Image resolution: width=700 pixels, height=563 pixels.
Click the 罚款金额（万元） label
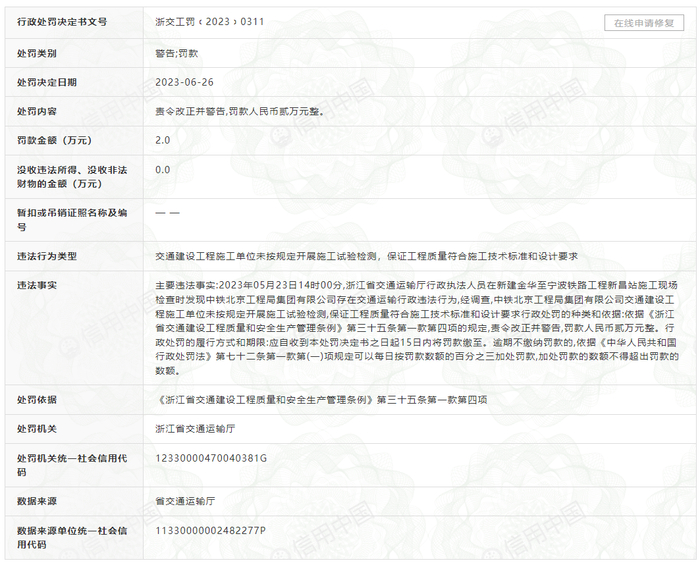click(54, 140)
